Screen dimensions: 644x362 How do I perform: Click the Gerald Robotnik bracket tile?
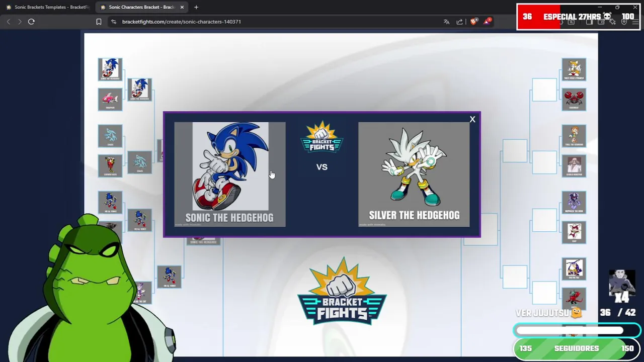point(574,166)
